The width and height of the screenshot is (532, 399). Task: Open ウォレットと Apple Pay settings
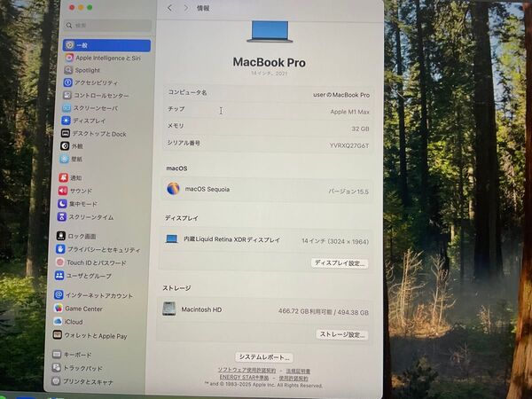[x=90, y=335]
